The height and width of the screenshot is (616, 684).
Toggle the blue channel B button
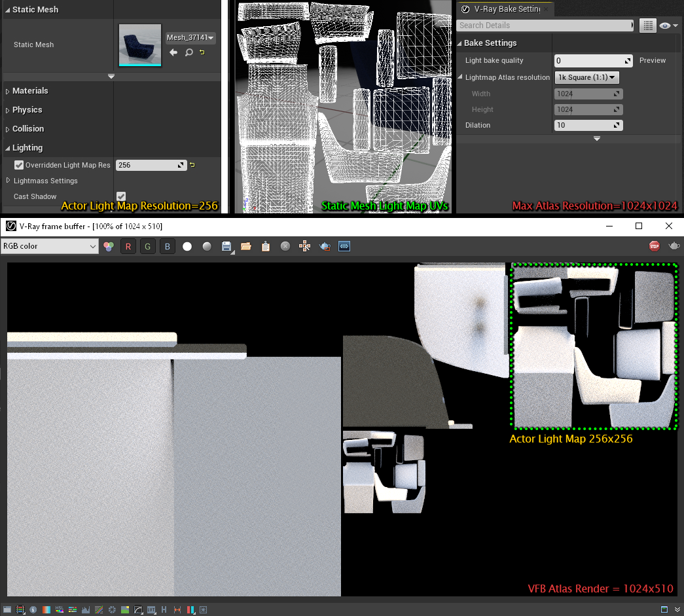(168, 247)
